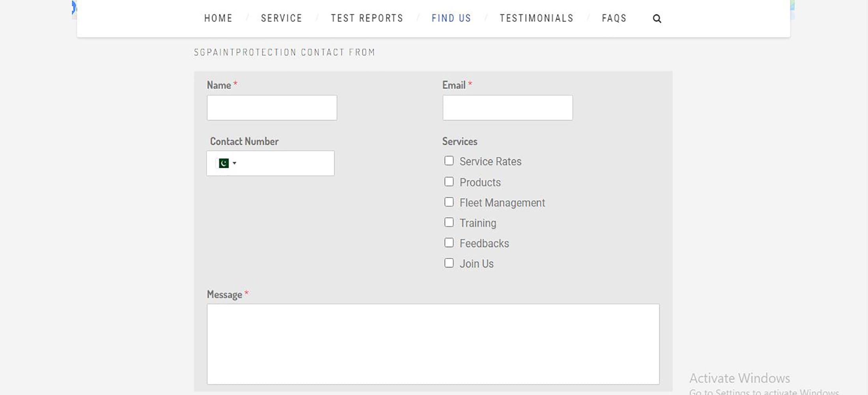
Task: Focus the Message text area
Action: (x=433, y=344)
